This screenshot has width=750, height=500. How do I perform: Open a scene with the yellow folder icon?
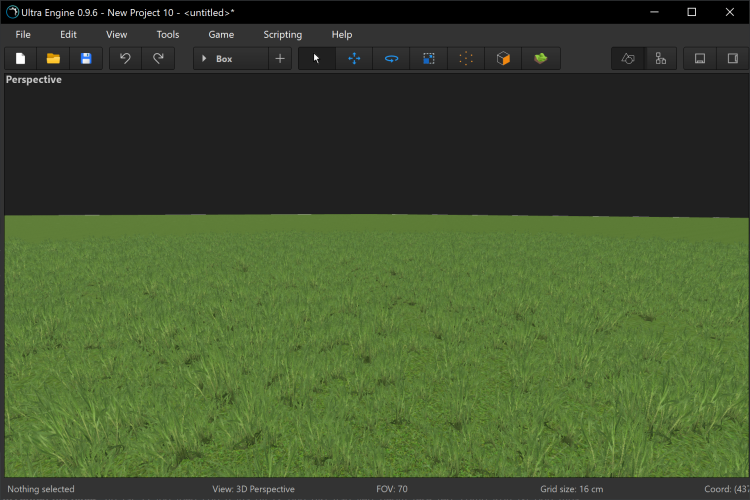[53, 58]
